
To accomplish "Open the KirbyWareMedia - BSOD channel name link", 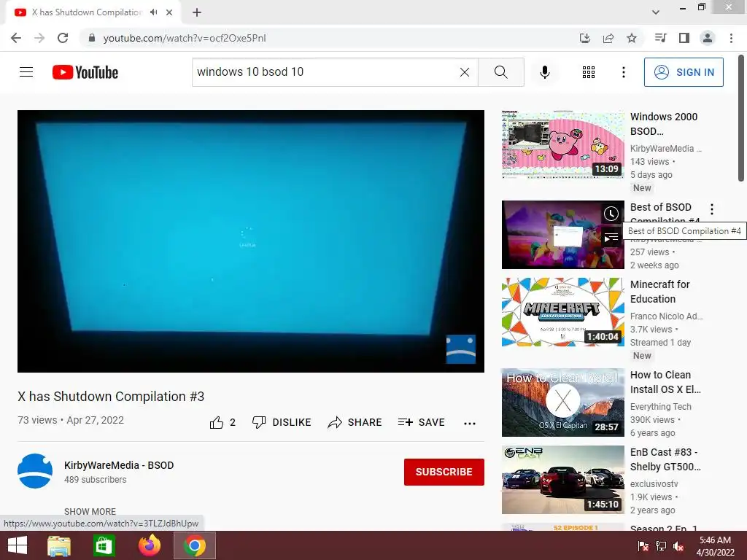I will (x=119, y=465).
